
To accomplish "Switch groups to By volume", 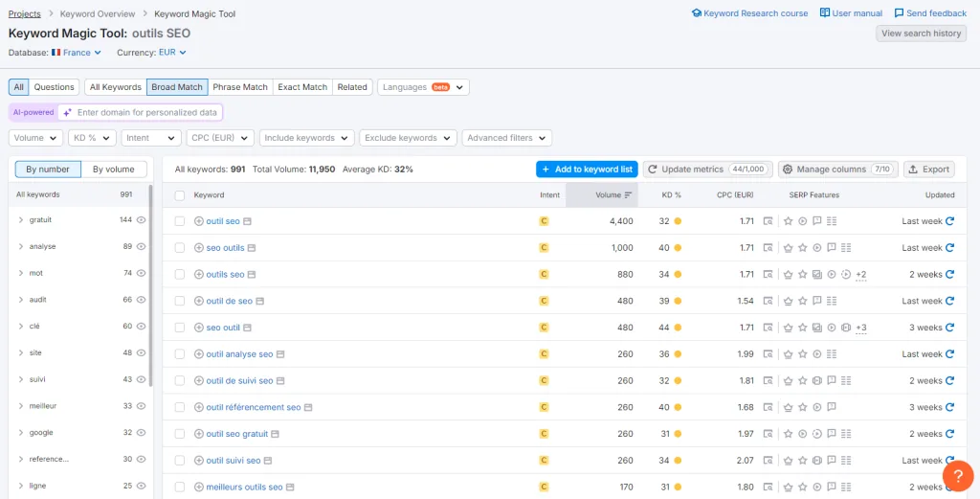I will point(114,169).
